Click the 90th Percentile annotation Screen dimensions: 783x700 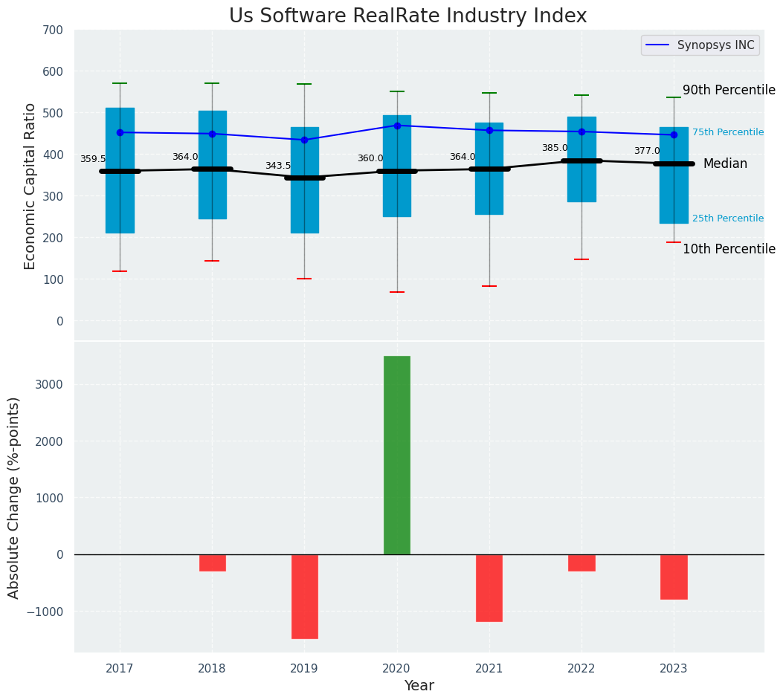tap(729, 91)
